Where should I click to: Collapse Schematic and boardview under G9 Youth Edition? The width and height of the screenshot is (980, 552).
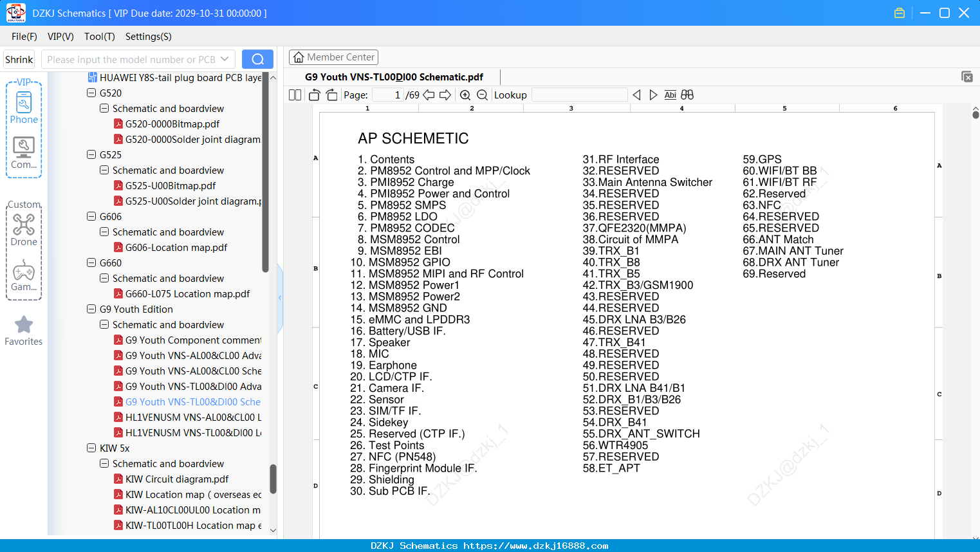[x=104, y=325]
